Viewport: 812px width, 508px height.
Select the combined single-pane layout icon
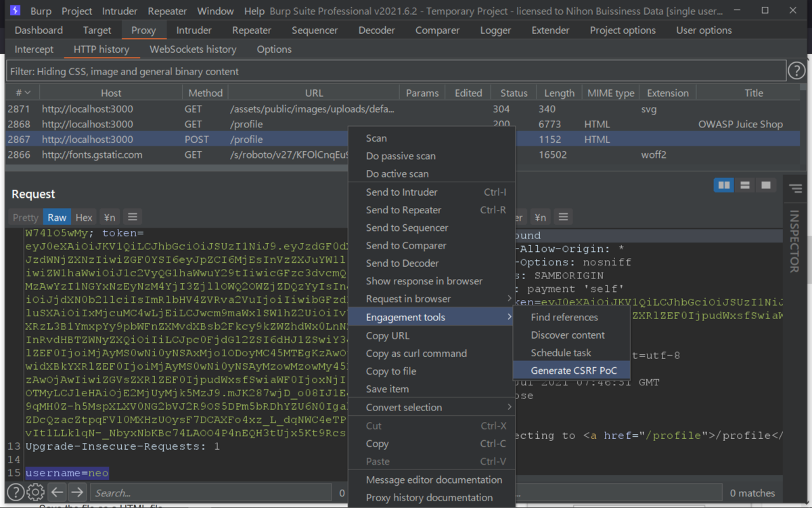(765, 185)
